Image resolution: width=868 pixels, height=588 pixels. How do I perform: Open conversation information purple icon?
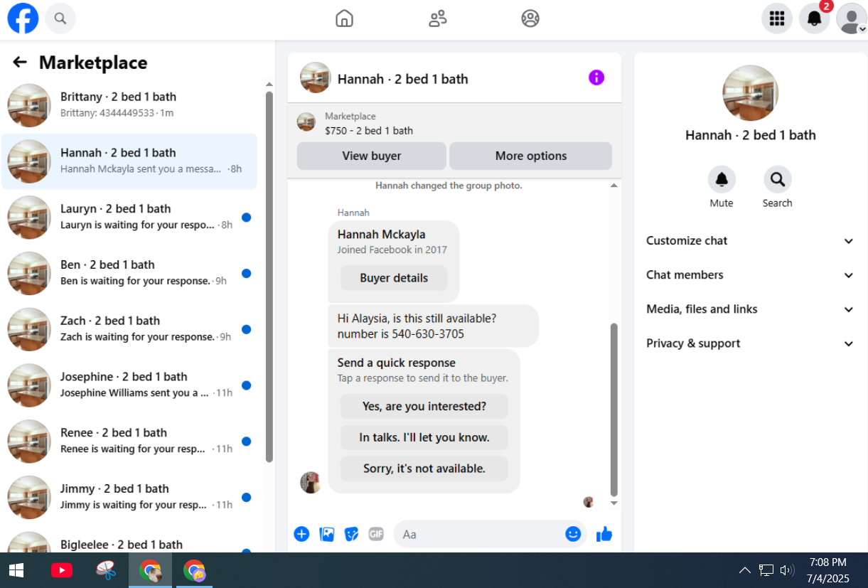pyautogui.click(x=596, y=77)
